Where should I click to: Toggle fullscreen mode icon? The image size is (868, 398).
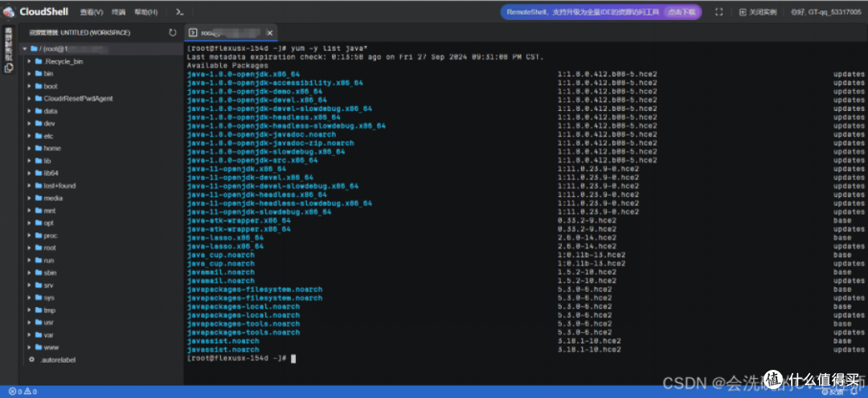(x=719, y=11)
